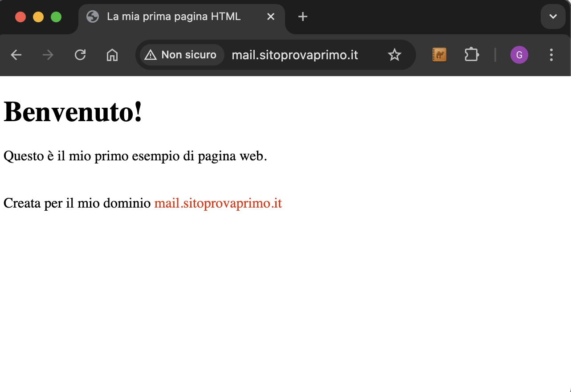Close the La mia prima pagina tab
571x392 pixels.
point(271,17)
